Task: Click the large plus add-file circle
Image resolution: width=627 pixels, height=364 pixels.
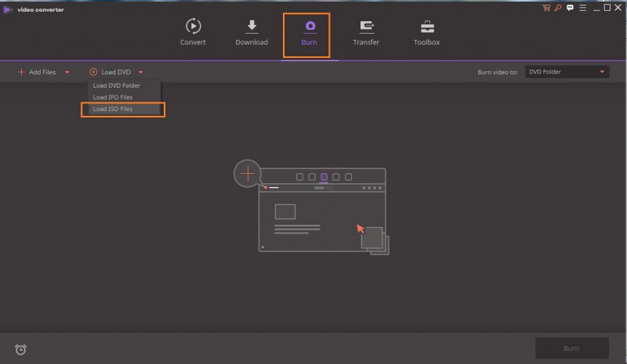Action: 248,172
